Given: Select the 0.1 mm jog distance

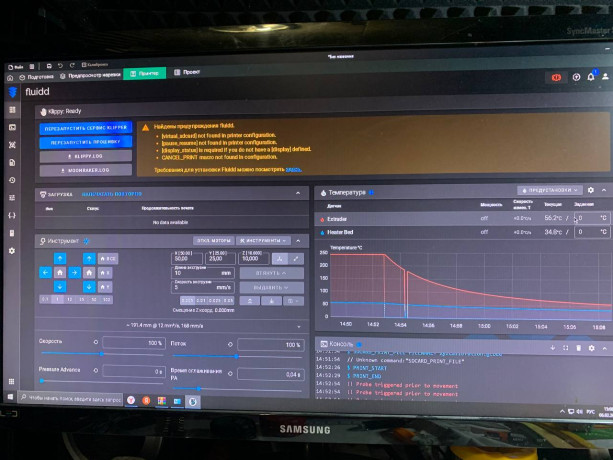Looking at the screenshot, I should pos(45,299).
